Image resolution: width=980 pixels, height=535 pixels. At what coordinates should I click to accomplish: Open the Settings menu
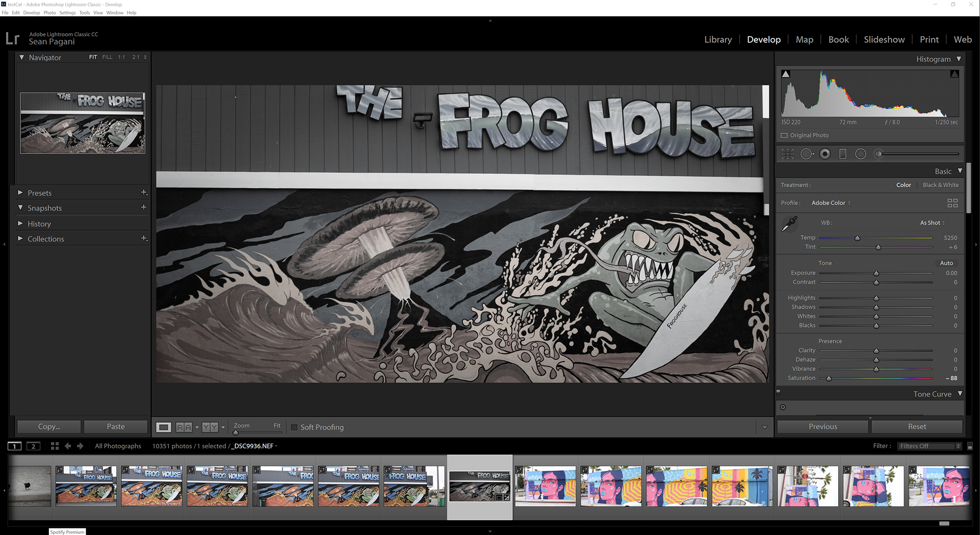pos(67,13)
